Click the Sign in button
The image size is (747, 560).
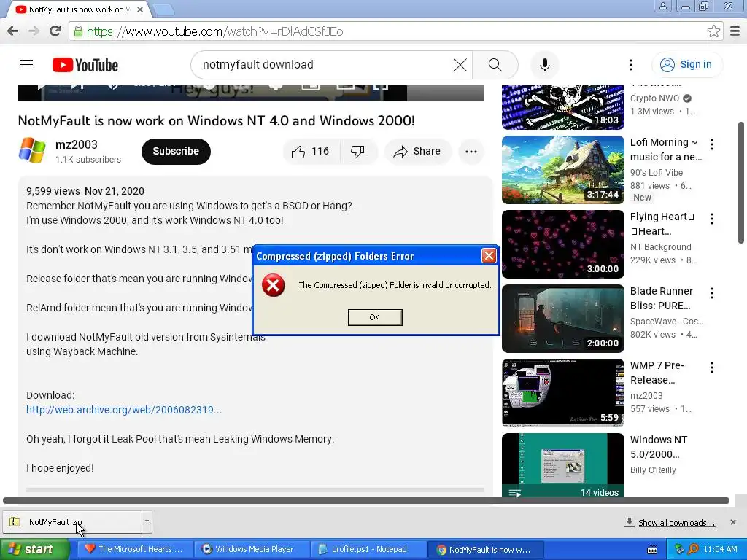pos(686,65)
